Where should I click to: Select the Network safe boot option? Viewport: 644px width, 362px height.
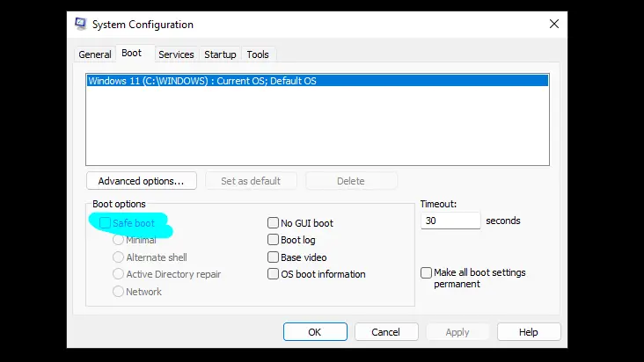(x=118, y=292)
